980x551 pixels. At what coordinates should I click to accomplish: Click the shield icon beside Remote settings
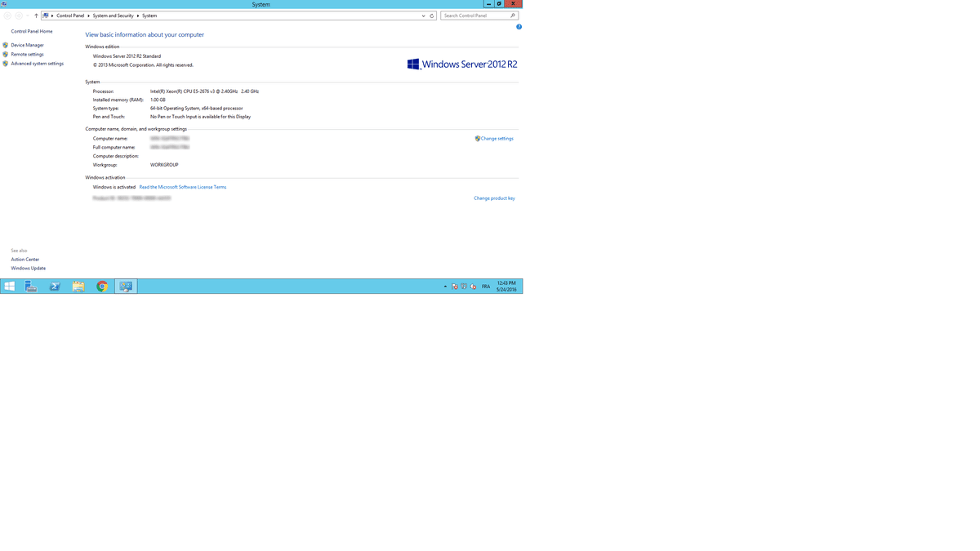[6, 54]
